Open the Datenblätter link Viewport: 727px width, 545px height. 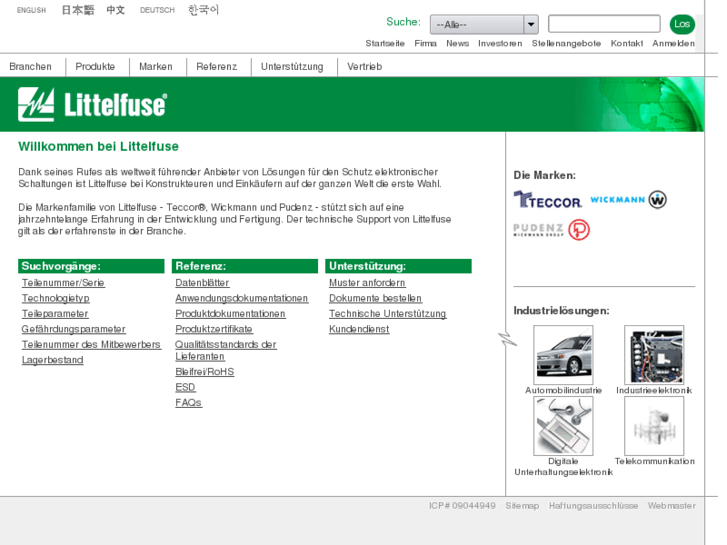click(202, 283)
